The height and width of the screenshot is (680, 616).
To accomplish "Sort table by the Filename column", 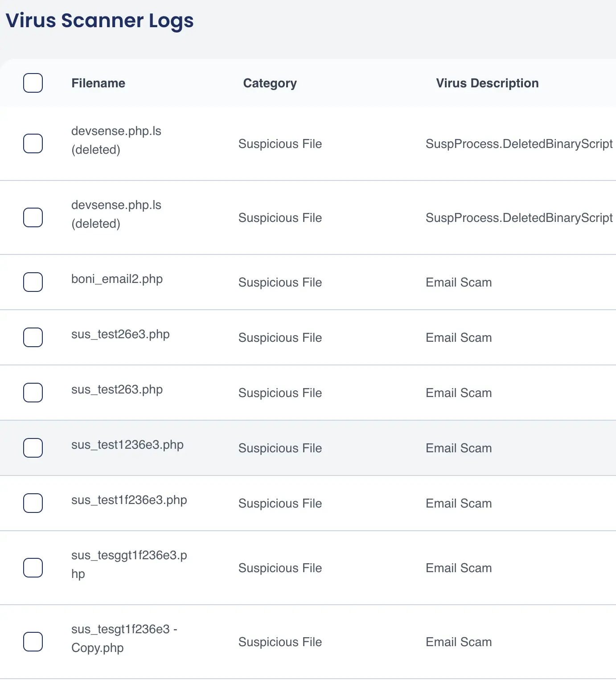I will tap(98, 83).
